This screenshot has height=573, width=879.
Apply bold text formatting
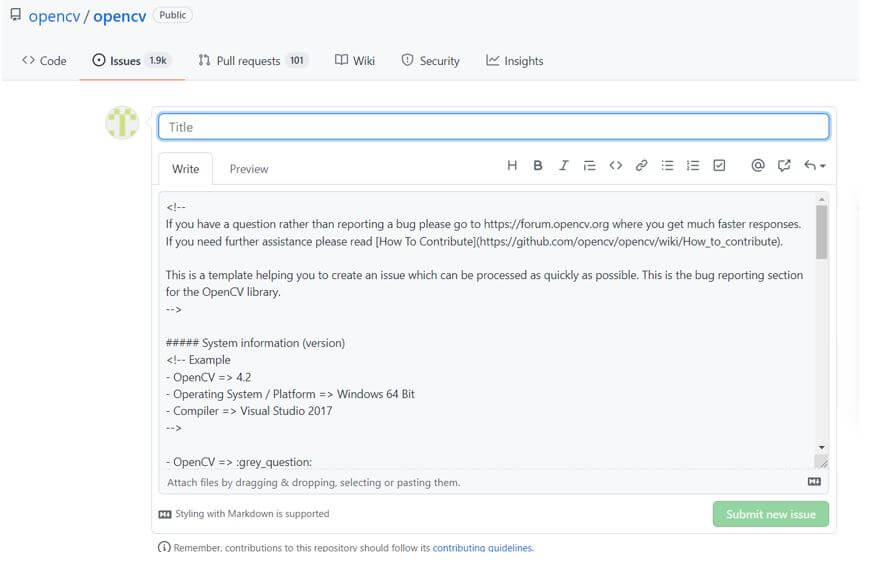[538, 165]
